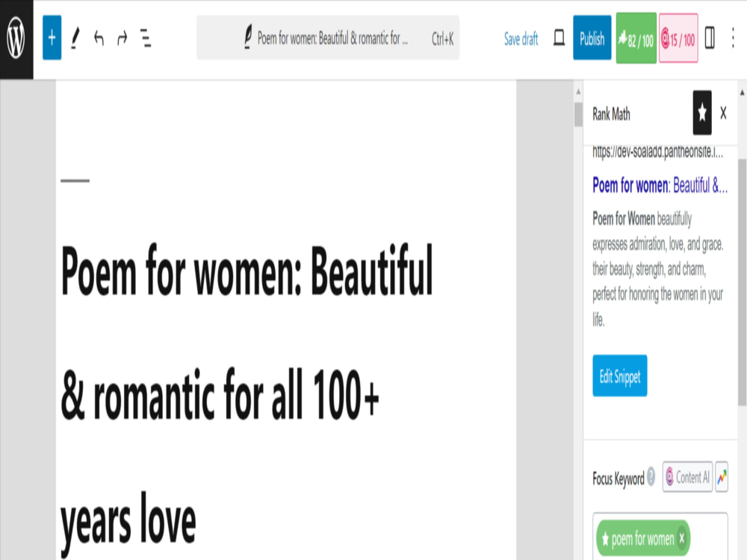Viewport: 747px width, 560px height.
Task: Open the Document Overview list icon
Action: [x=146, y=38]
